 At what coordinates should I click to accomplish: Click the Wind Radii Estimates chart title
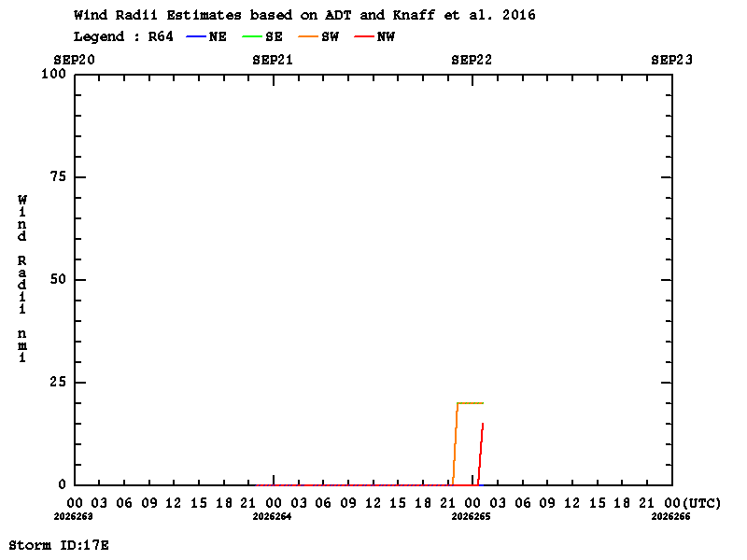pos(304,15)
